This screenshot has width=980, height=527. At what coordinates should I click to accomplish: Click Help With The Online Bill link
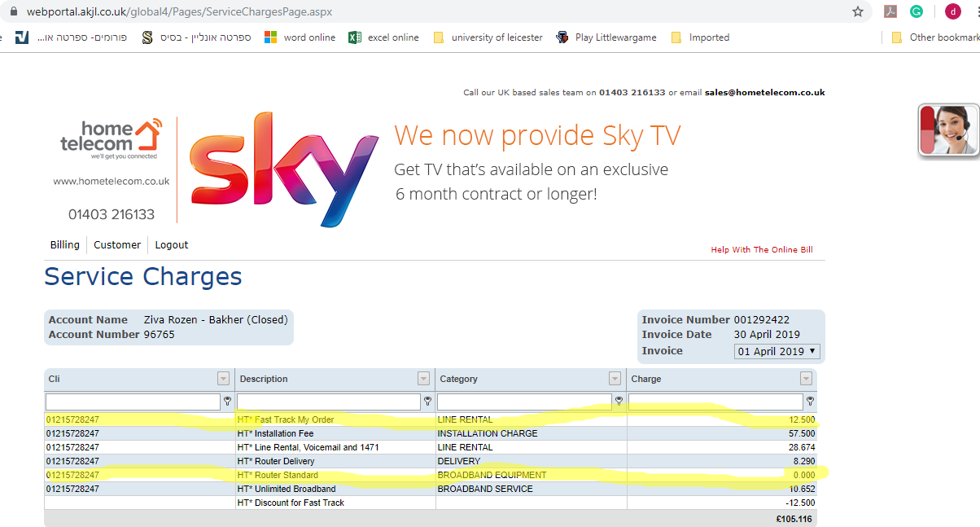[x=762, y=249]
